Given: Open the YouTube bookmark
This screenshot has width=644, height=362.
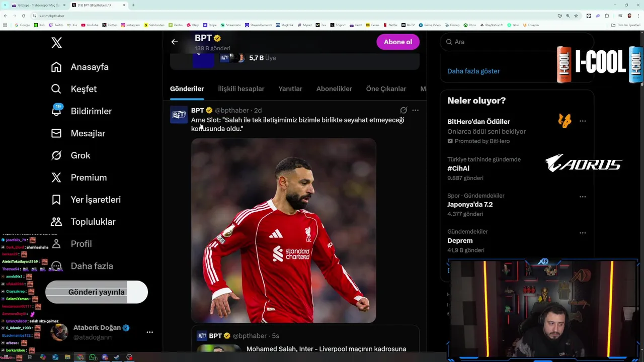Looking at the screenshot, I should 90,25.
